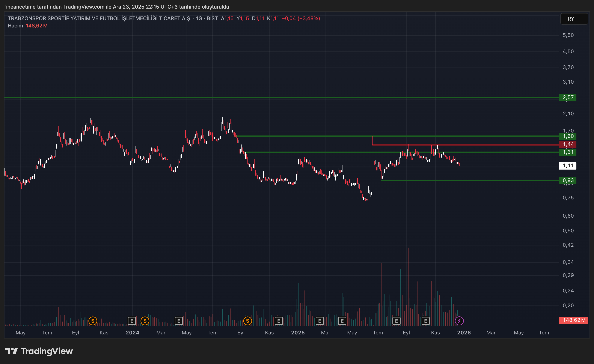Image resolution: width=594 pixels, height=364 pixels.
Task: Click the E earnings marker before May 2025
Action: [342, 321]
